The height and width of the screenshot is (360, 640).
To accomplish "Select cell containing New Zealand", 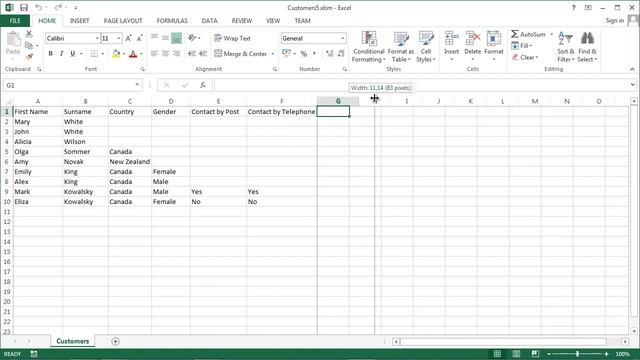I will coord(130,162).
